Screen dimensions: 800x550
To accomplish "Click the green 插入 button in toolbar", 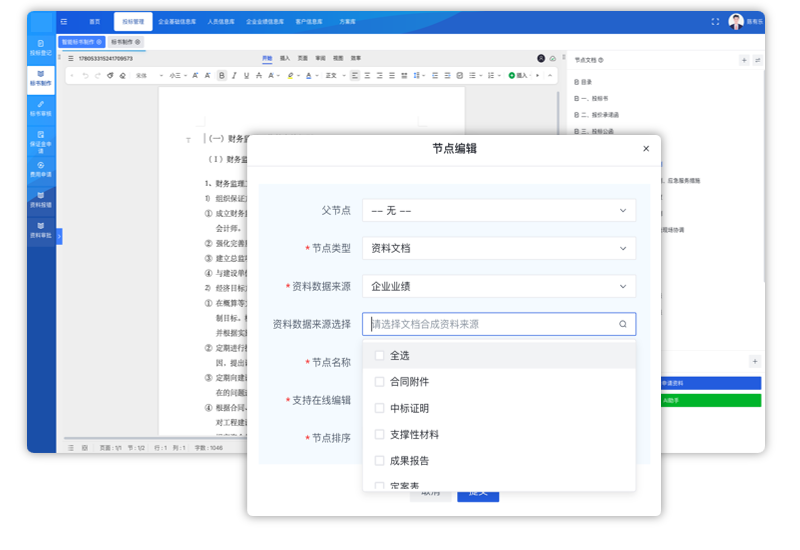I will [x=518, y=76].
